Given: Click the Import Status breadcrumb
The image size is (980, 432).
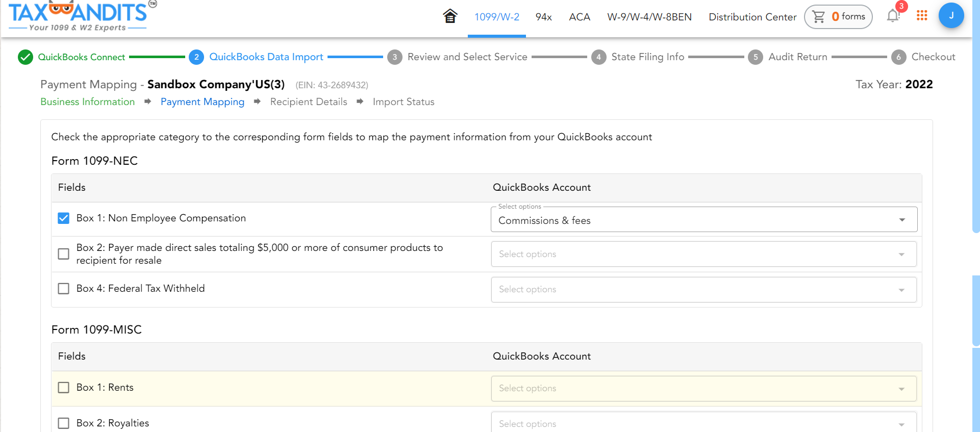Looking at the screenshot, I should pos(404,101).
